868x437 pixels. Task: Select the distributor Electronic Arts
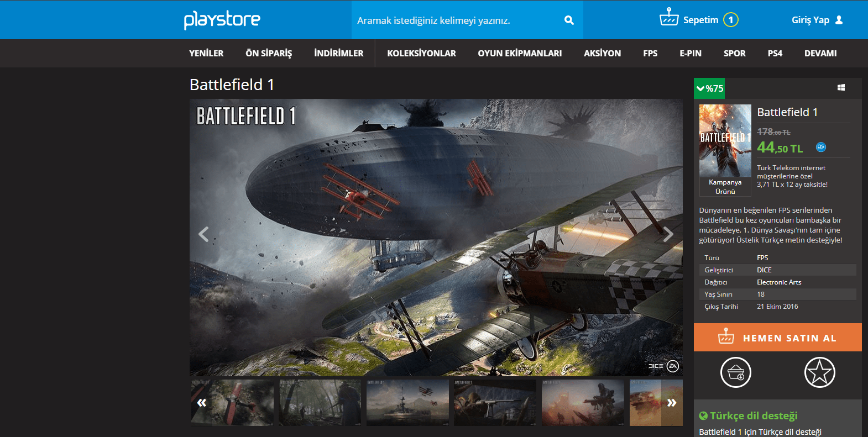(779, 282)
